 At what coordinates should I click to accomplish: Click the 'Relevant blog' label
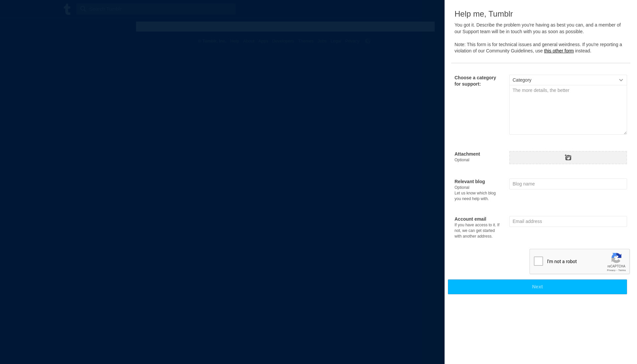(x=470, y=182)
